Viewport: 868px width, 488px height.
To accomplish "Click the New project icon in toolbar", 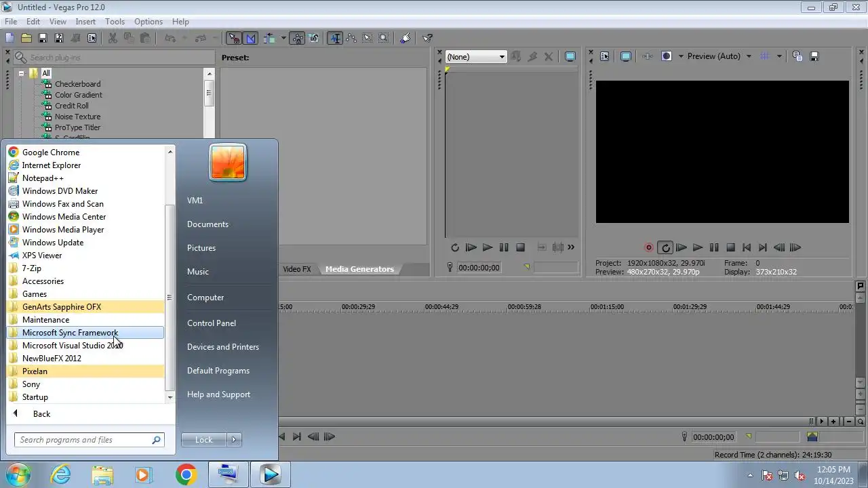I will 9,39.
